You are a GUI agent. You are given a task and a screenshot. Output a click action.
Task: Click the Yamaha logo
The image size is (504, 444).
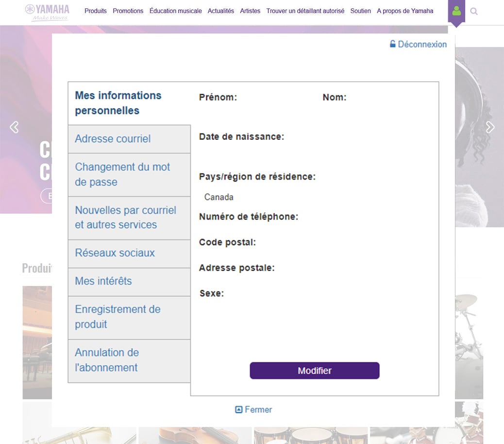pos(47,11)
